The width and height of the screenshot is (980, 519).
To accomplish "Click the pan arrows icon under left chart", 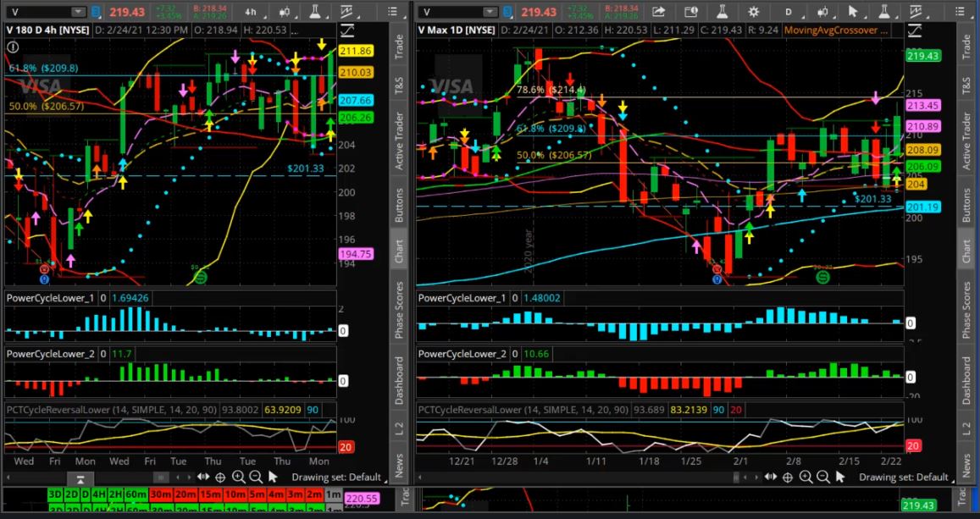I will [203, 478].
